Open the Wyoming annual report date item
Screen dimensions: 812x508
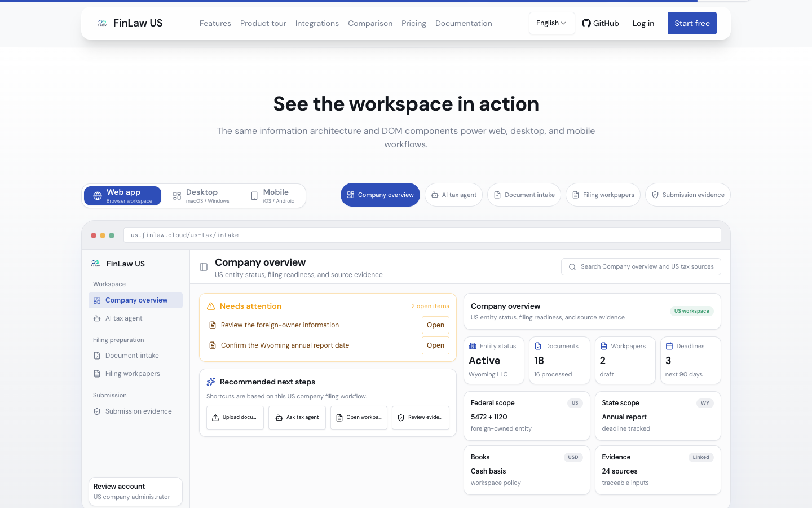point(435,345)
